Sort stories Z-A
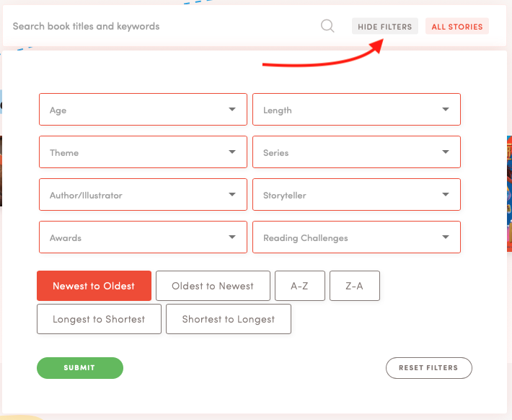The width and height of the screenshot is (512, 420). coord(354,286)
